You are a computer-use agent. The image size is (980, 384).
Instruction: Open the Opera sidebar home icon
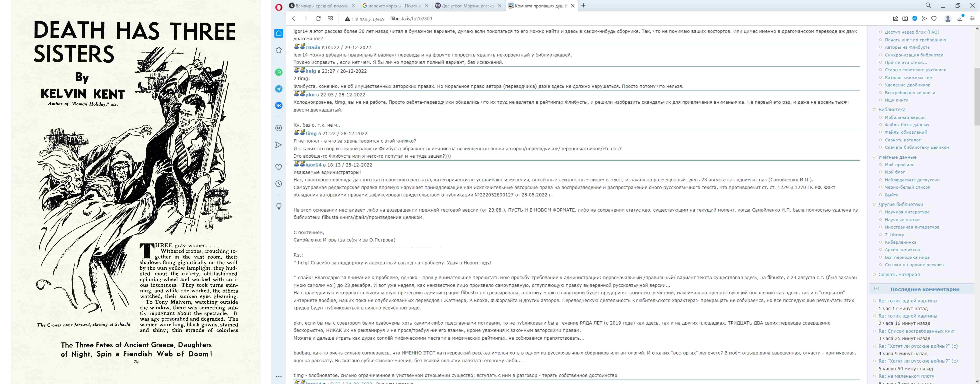pos(278,33)
